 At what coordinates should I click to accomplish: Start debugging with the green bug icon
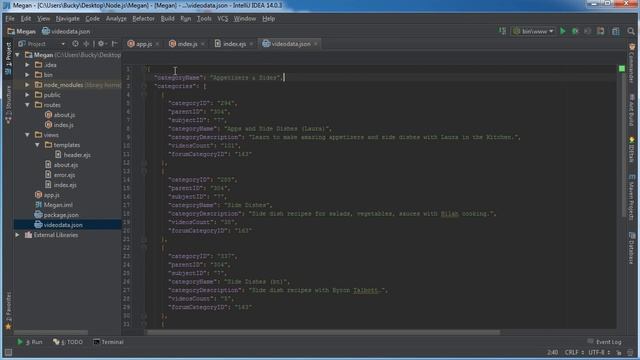pos(575,31)
